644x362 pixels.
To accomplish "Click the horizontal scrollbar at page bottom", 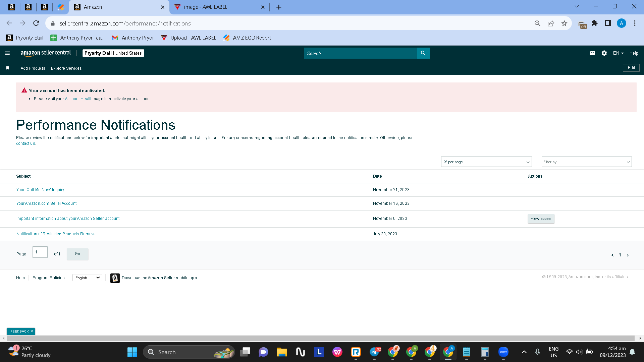I will pos(320,339).
